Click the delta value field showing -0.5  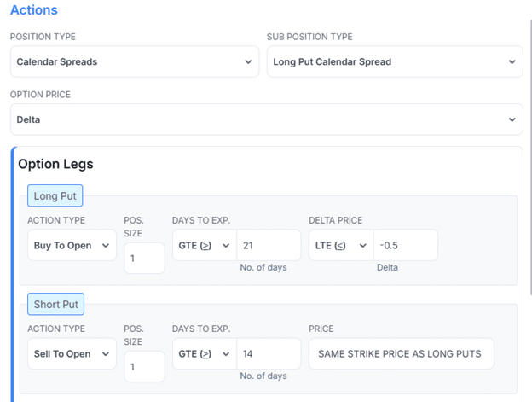pyautogui.click(x=405, y=246)
